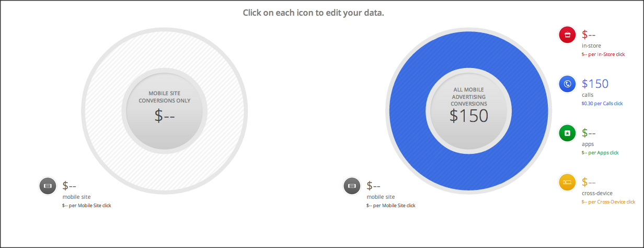The image size is (644, 248).
Task: Edit the left chart's mobile site icon
Action: [48, 186]
